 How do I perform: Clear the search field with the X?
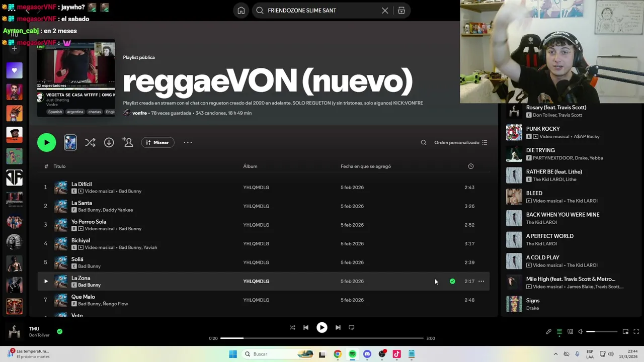(x=385, y=11)
